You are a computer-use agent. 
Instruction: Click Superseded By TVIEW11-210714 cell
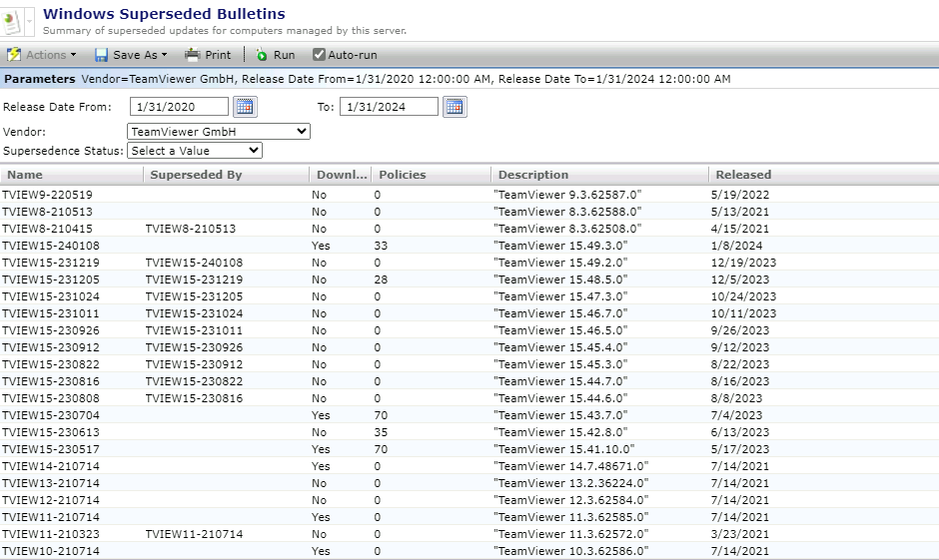(x=194, y=534)
